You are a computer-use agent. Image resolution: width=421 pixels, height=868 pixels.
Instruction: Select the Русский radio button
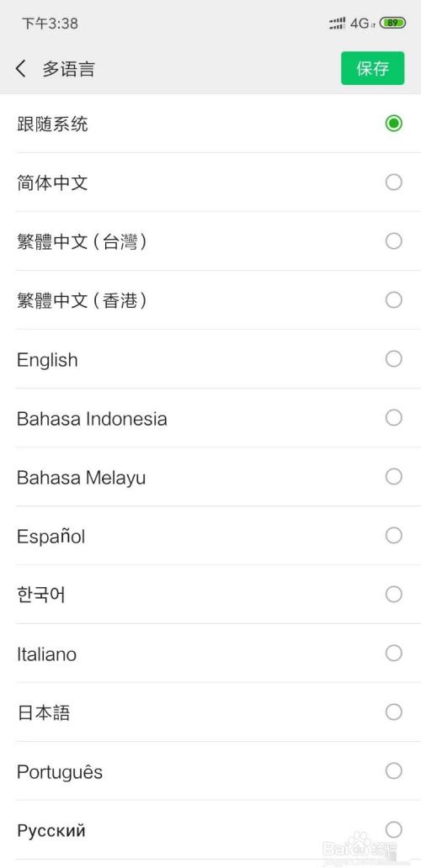[394, 829]
